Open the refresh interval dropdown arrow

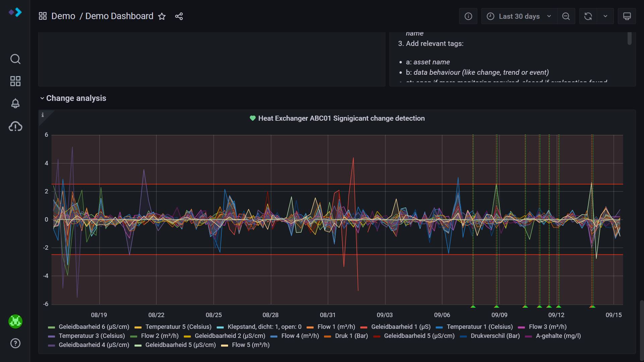(x=605, y=16)
